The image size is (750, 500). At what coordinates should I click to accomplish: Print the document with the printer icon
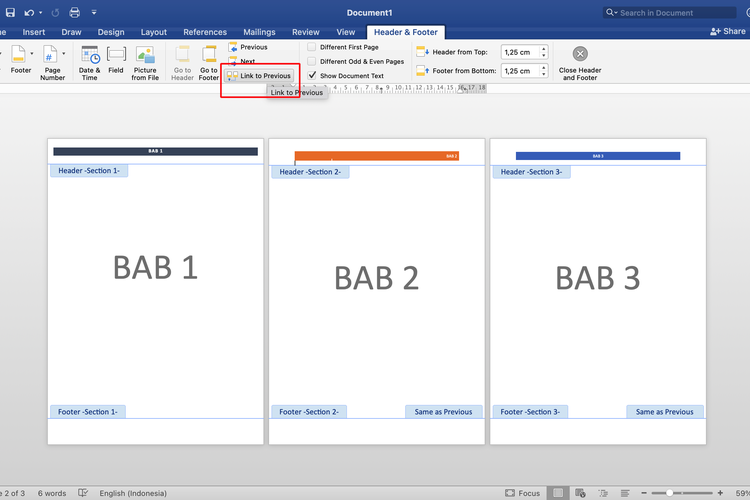[x=75, y=12]
